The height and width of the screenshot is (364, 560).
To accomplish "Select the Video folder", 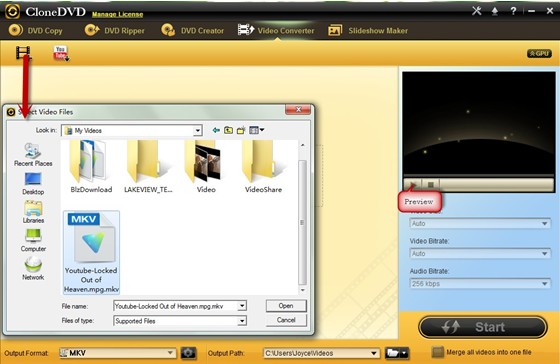I will [x=206, y=167].
